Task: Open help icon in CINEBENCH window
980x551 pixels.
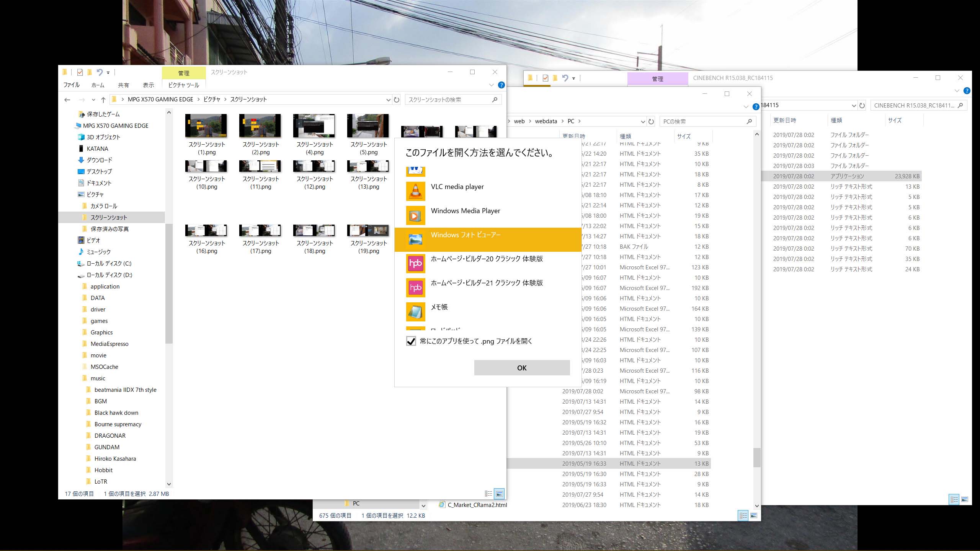Action: pyautogui.click(x=967, y=91)
